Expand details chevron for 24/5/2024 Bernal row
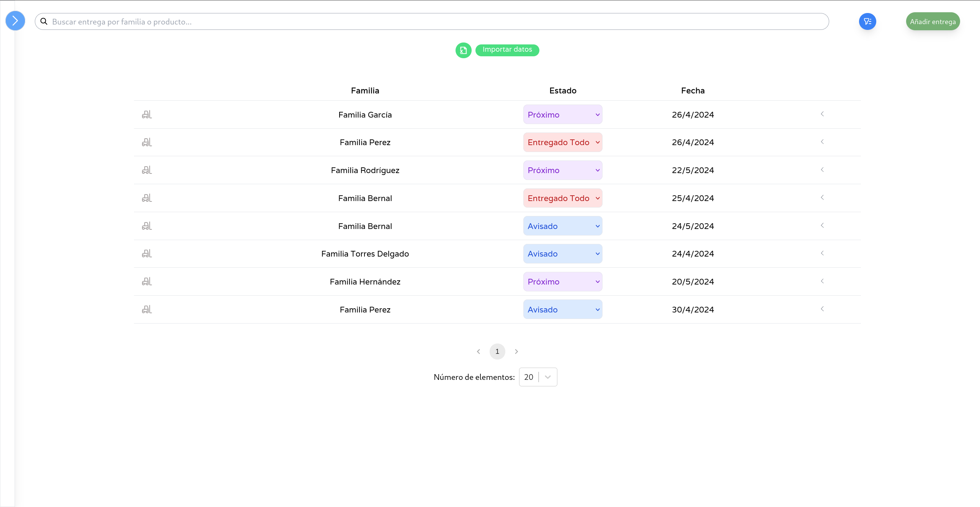 tap(822, 226)
